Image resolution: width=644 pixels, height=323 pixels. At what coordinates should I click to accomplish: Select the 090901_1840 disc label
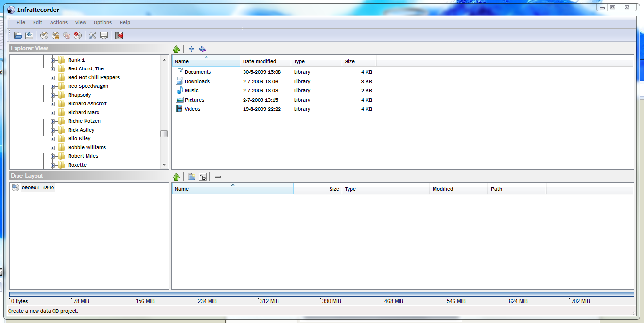pos(38,187)
